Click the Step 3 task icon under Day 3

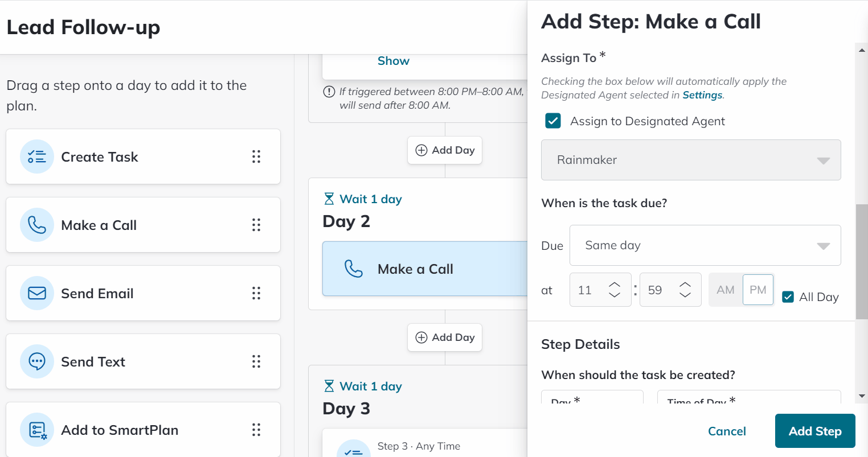pos(354,448)
